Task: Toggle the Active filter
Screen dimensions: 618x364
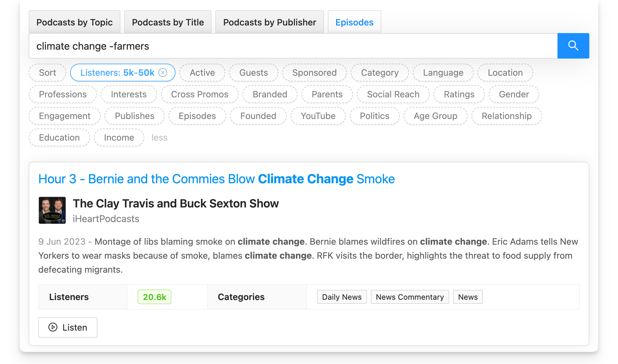Action: (x=202, y=73)
